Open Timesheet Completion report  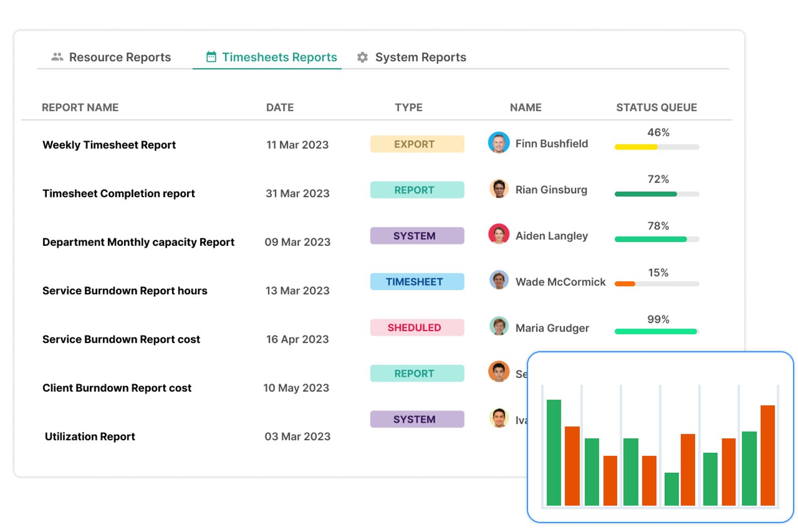119,194
